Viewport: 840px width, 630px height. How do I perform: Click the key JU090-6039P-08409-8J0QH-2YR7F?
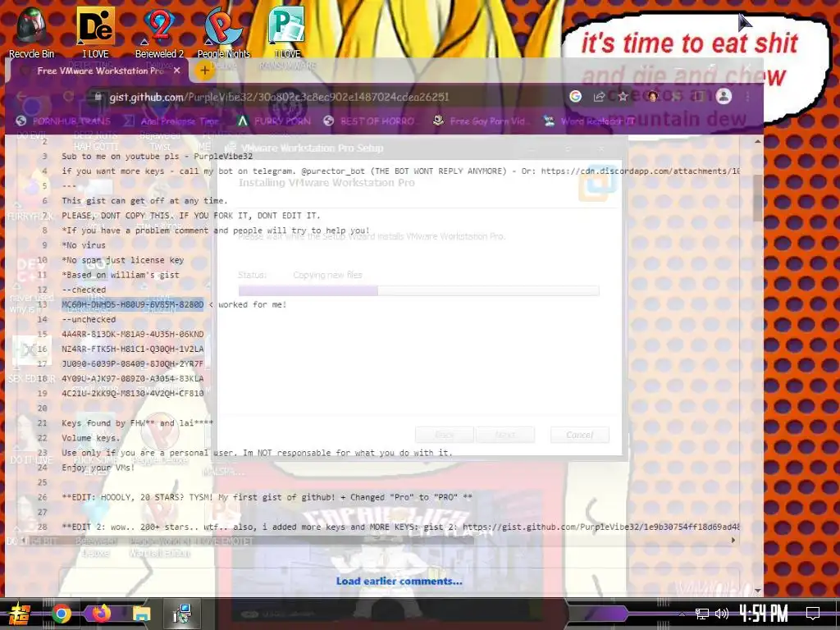(x=132, y=363)
